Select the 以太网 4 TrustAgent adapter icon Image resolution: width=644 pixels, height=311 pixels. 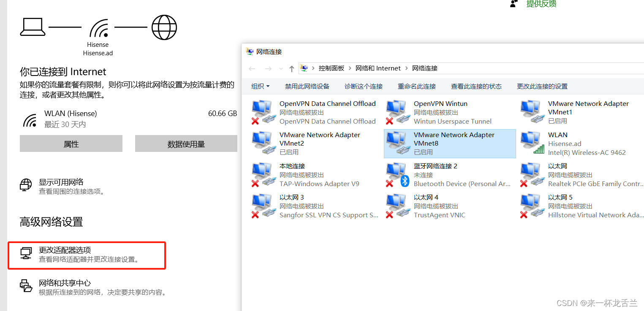click(x=398, y=206)
